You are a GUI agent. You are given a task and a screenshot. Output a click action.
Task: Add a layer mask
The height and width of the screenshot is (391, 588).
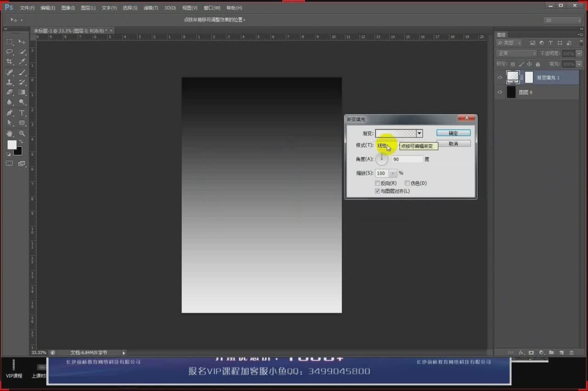(x=531, y=352)
